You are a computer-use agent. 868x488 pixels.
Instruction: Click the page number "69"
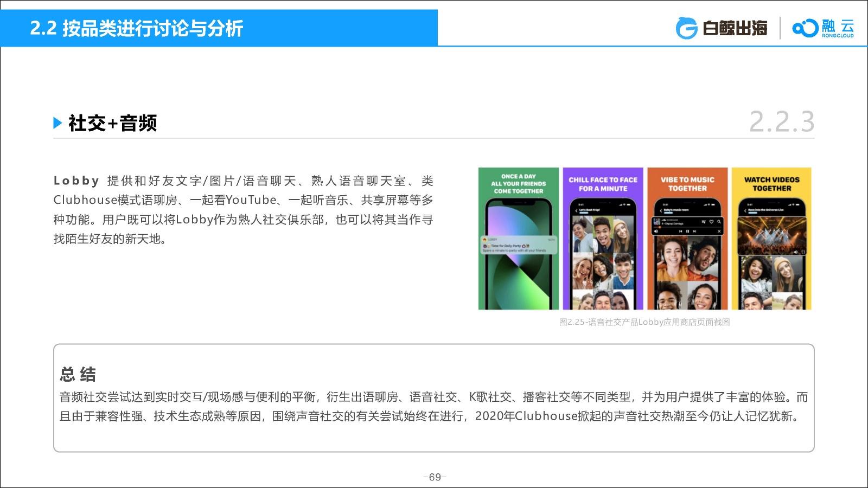[435, 477]
